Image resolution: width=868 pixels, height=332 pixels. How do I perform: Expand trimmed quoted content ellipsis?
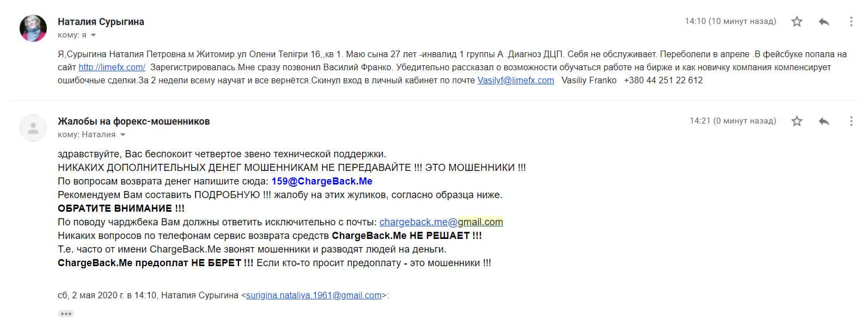(x=66, y=313)
